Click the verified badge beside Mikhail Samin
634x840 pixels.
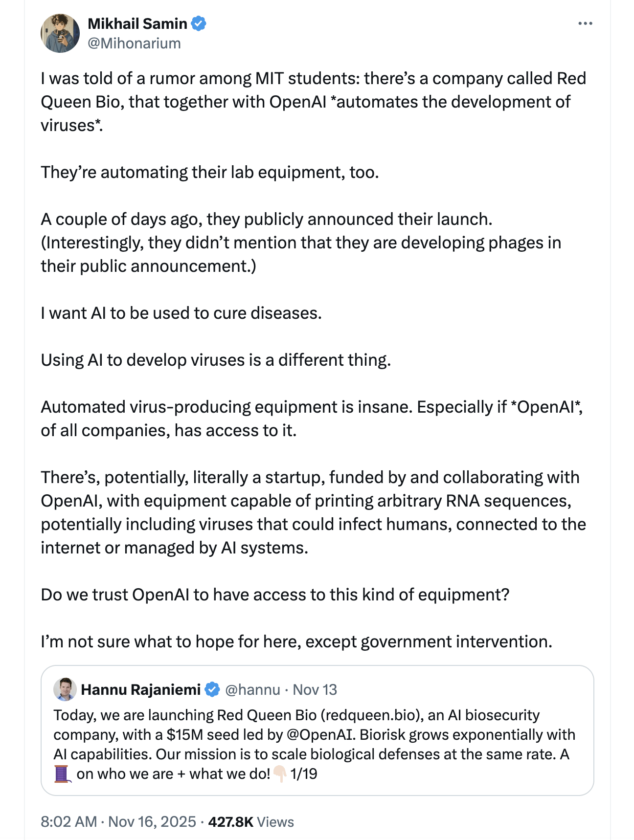coord(199,23)
